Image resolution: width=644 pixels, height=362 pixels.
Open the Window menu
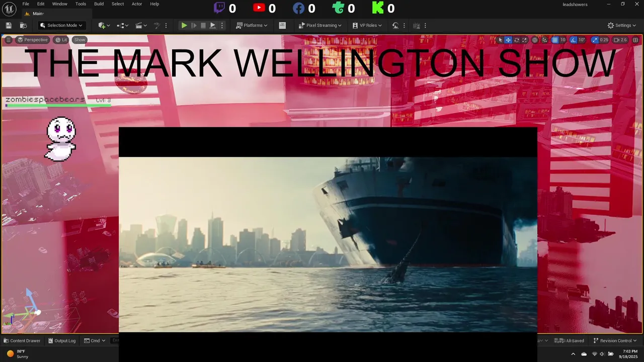(x=59, y=4)
